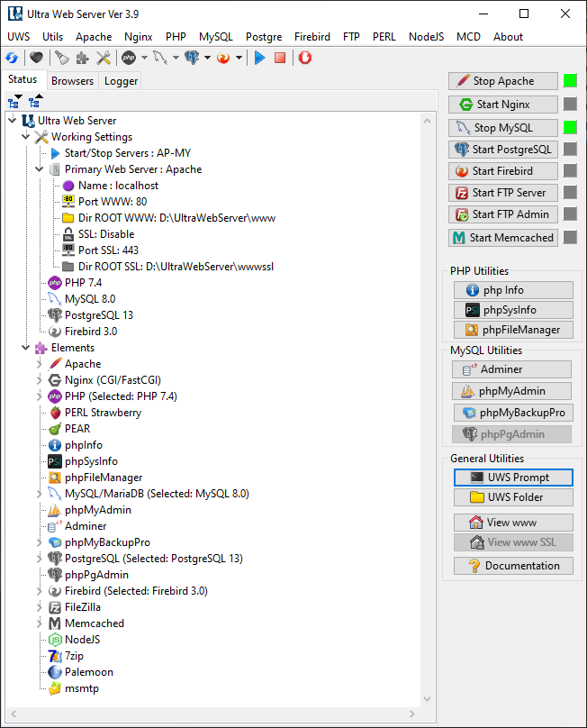587x728 pixels.
Task: Click the green Apache status indicator
Action: click(570, 81)
